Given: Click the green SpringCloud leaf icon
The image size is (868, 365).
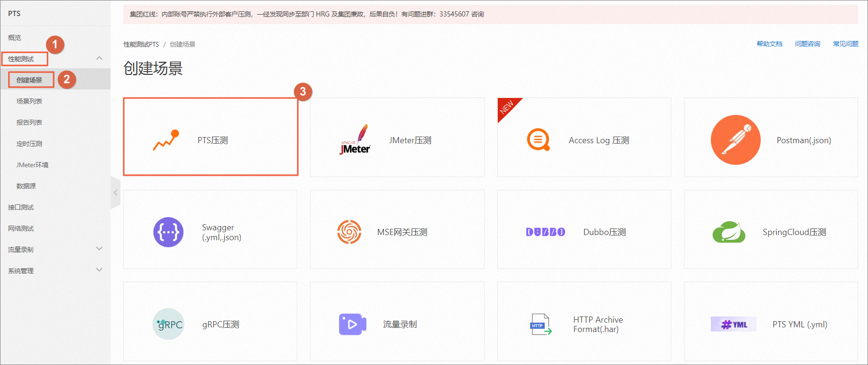Looking at the screenshot, I should 729,232.
